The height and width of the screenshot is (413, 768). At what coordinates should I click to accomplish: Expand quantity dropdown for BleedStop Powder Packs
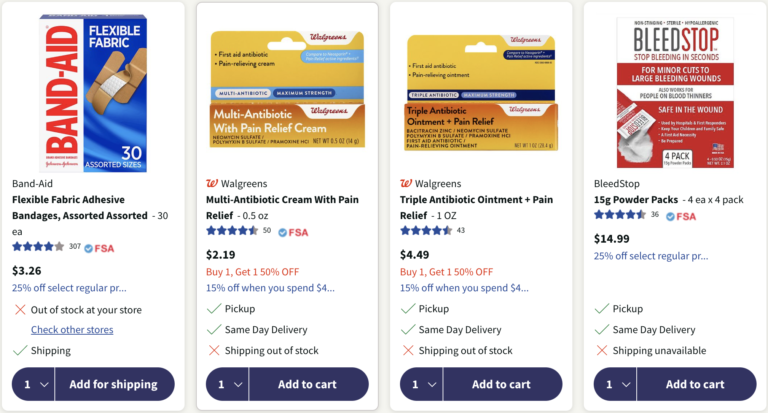pos(616,384)
